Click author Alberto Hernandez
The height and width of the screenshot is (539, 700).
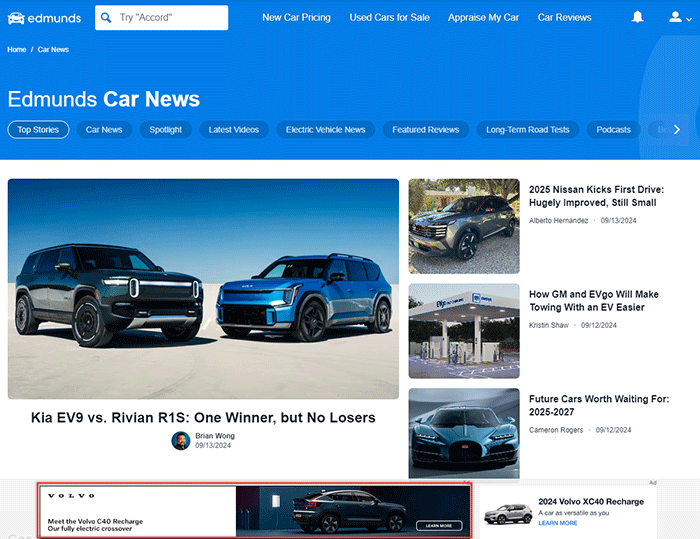tap(558, 221)
